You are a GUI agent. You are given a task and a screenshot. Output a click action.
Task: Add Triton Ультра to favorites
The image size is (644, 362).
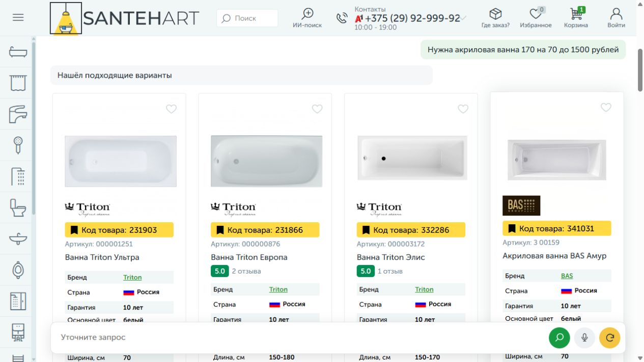click(x=172, y=109)
